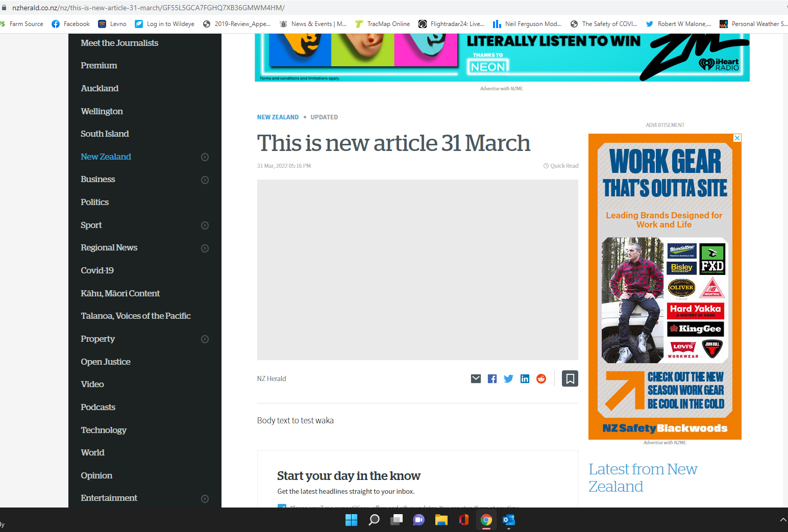The image size is (788, 532).
Task: Open Outlook from taskbar
Action: [x=509, y=520]
